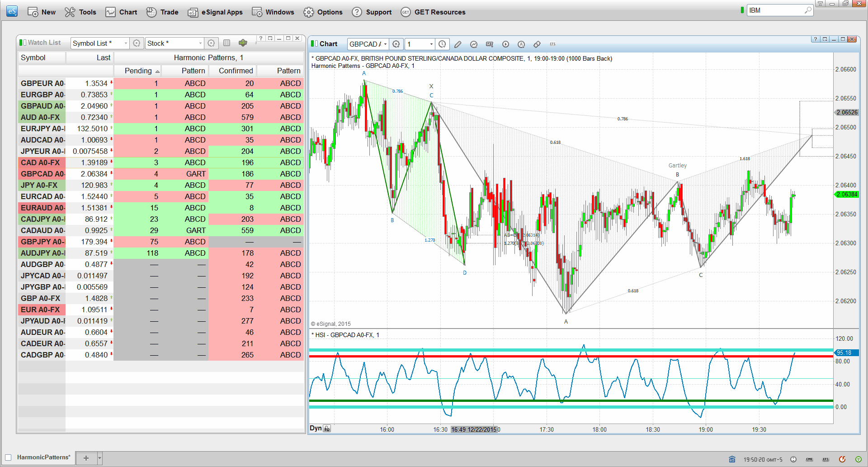Click the SORT icon in Watch List

pyautogui.click(x=243, y=43)
